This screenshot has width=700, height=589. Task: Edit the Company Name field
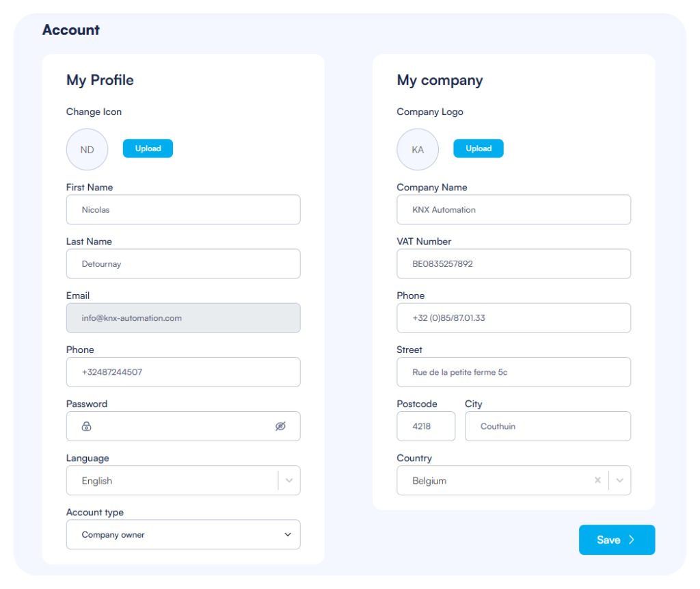(513, 209)
